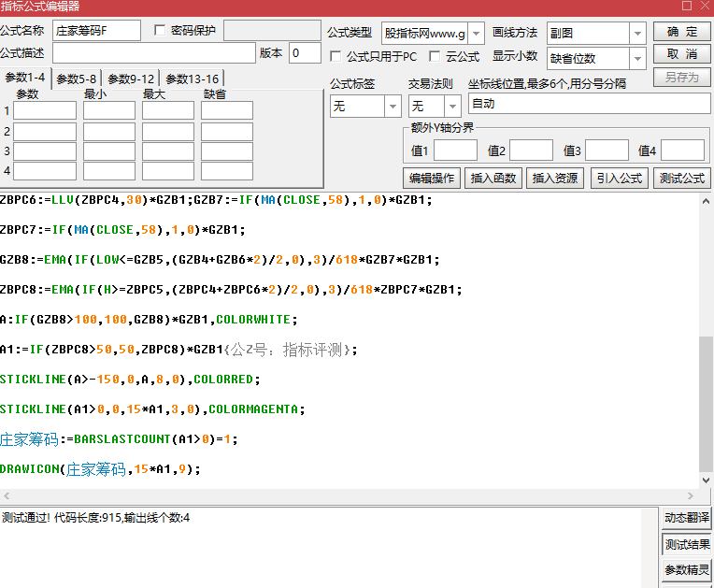Viewport: 714px width, 588px height.
Task: Click the 引入公式 button
Action: tap(620, 179)
